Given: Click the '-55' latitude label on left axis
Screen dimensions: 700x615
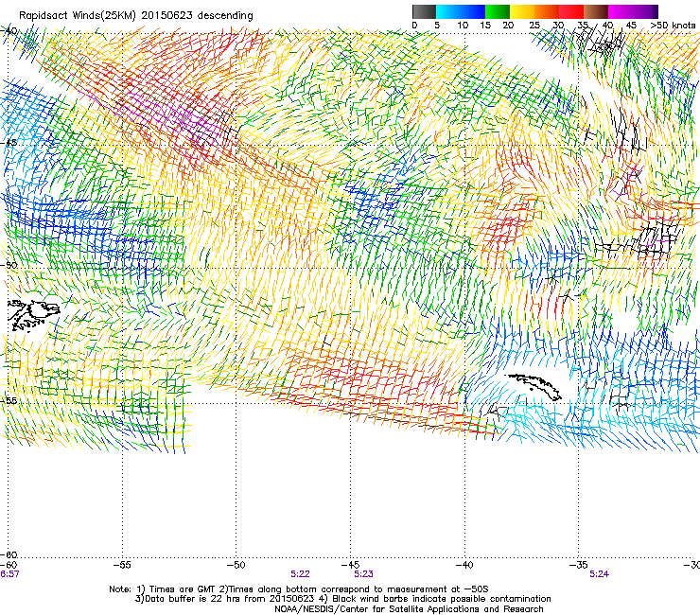Looking at the screenshot, I should (9, 400).
